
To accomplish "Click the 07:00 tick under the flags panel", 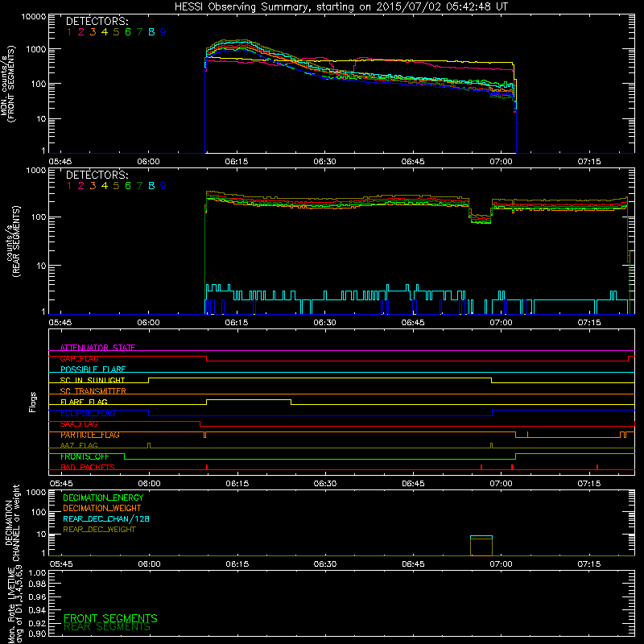I will tap(501, 484).
